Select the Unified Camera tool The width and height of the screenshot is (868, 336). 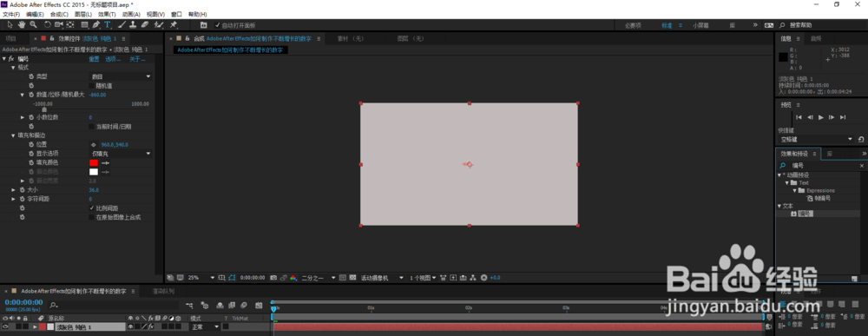[59, 25]
